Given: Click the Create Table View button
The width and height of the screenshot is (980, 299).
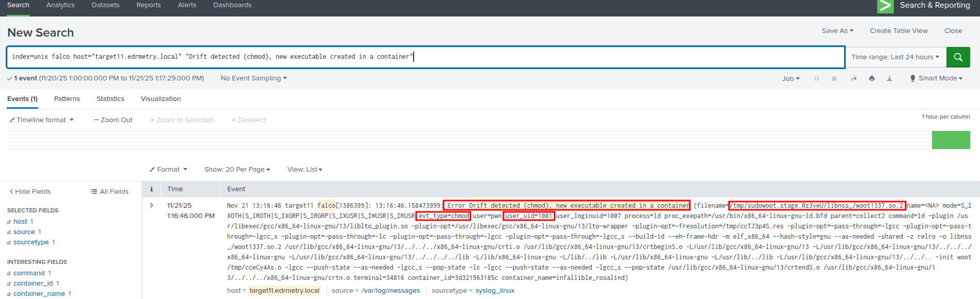Looking at the screenshot, I should coord(898,31).
